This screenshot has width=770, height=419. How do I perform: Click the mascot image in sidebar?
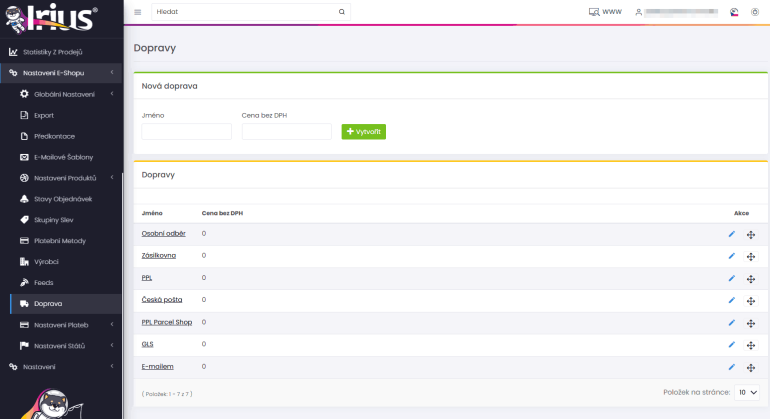[x=52, y=404]
